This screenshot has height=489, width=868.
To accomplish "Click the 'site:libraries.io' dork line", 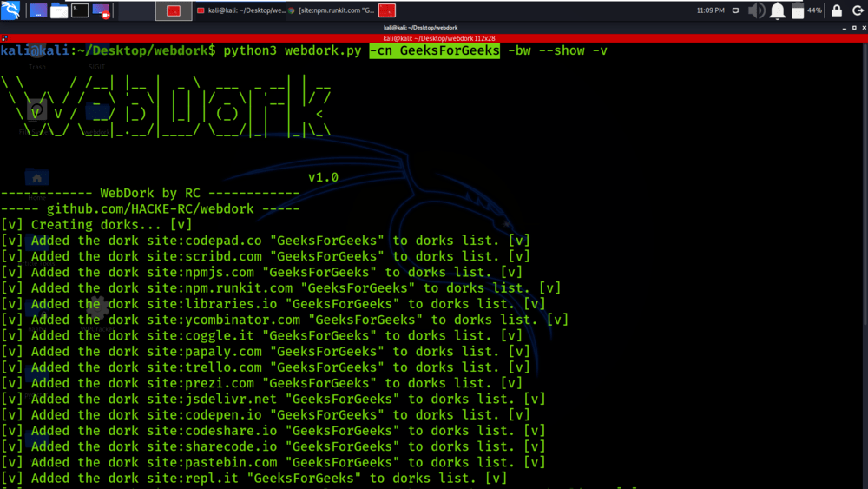I will [273, 304].
